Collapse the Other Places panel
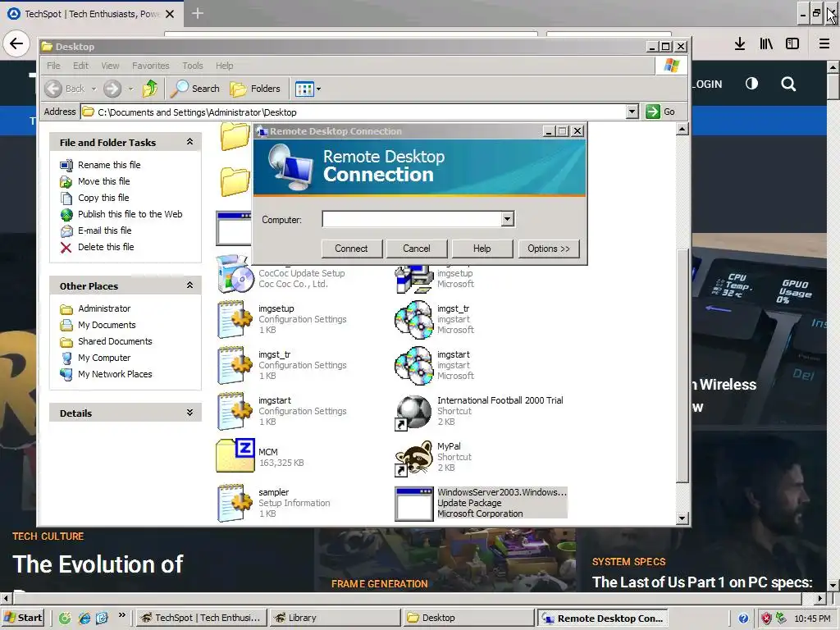Viewport: 840px width, 630px height. (x=189, y=285)
